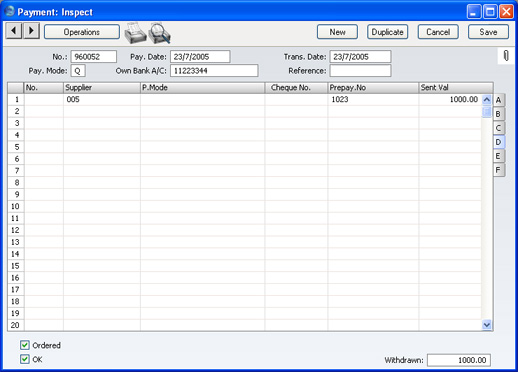Maximize the Payment: Inspect window
The image size is (518, 372).
coord(490,12)
